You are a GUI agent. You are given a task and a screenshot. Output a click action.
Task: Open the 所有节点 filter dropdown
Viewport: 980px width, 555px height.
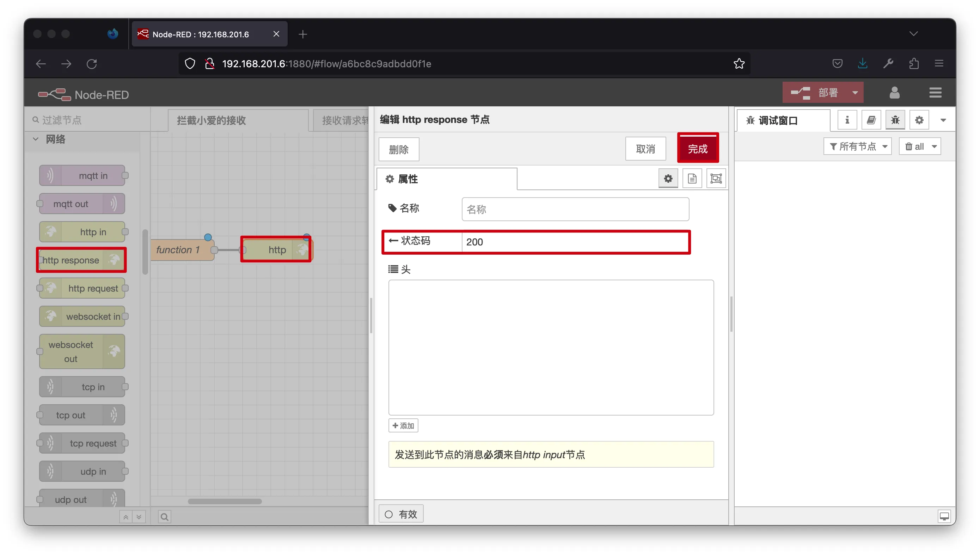[858, 146]
